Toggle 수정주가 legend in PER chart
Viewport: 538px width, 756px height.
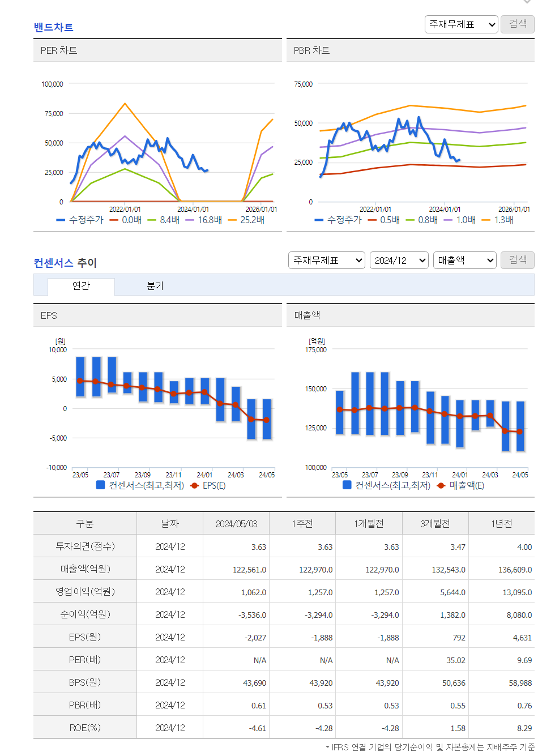(x=80, y=220)
